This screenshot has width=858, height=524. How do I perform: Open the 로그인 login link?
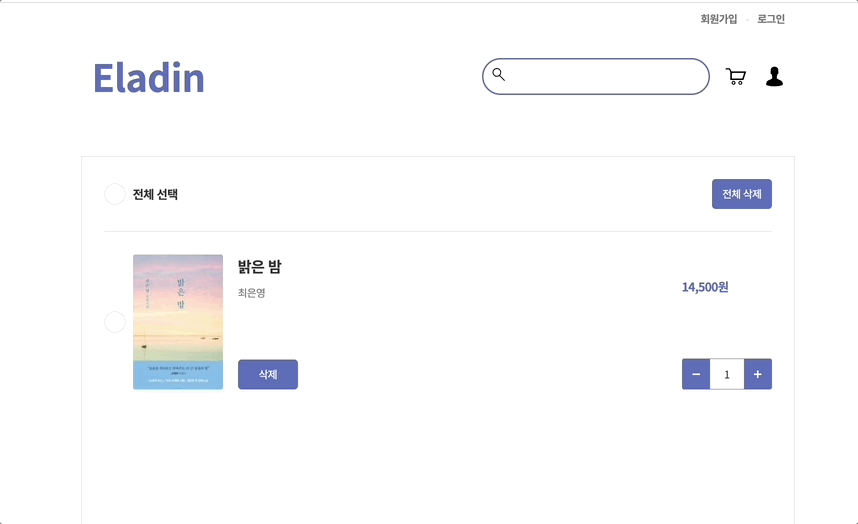[x=771, y=19]
